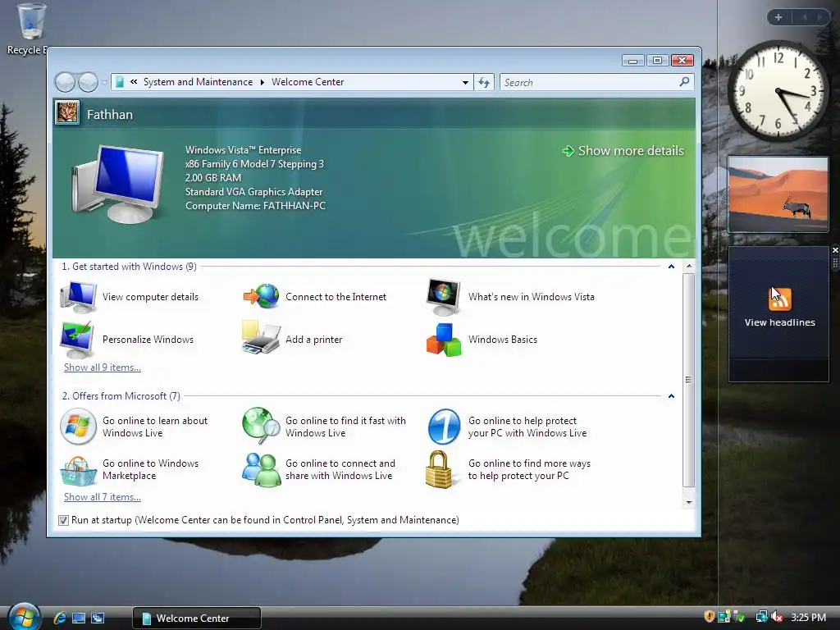Click Switch between windows Quick Launch icon
The width and height of the screenshot is (840, 630).
98,618
